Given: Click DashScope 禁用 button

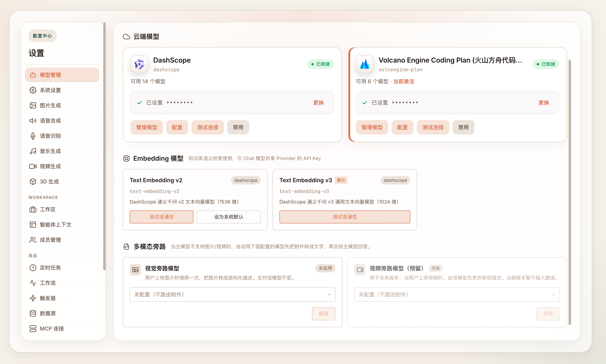Looking at the screenshot, I should 238,127.
